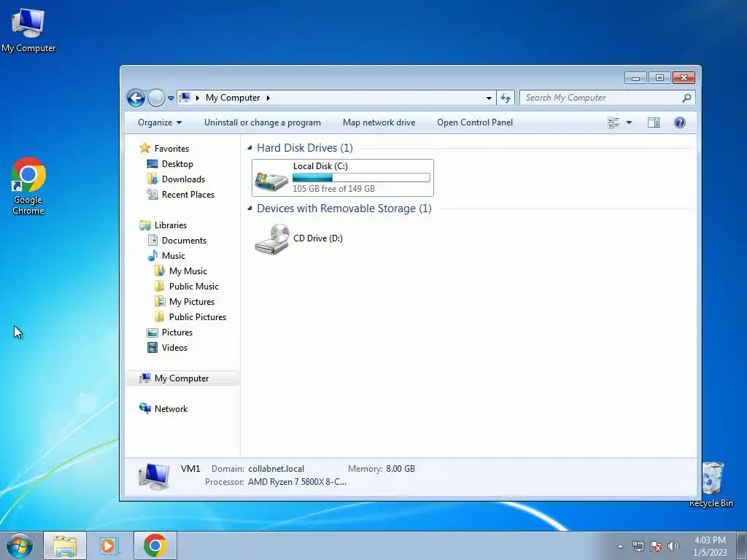The image size is (747, 560).
Task: Click the 8.00 GB memory value
Action: tap(400, 469)
